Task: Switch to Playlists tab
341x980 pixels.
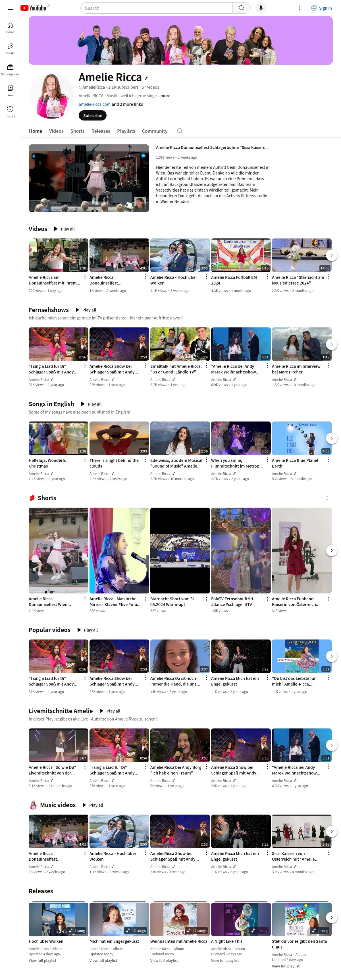Action: (126, 131)
